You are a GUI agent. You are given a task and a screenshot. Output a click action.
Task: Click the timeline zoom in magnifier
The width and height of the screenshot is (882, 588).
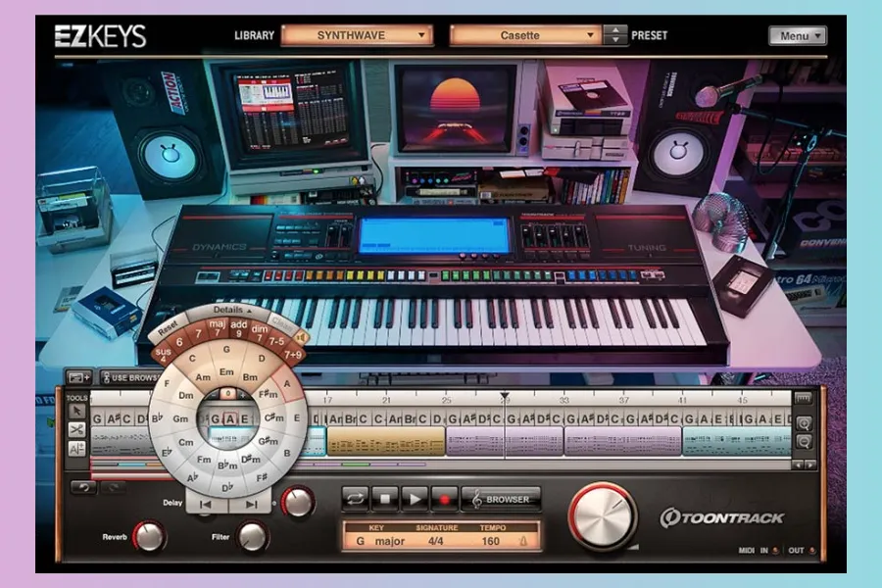pos(803,423)
